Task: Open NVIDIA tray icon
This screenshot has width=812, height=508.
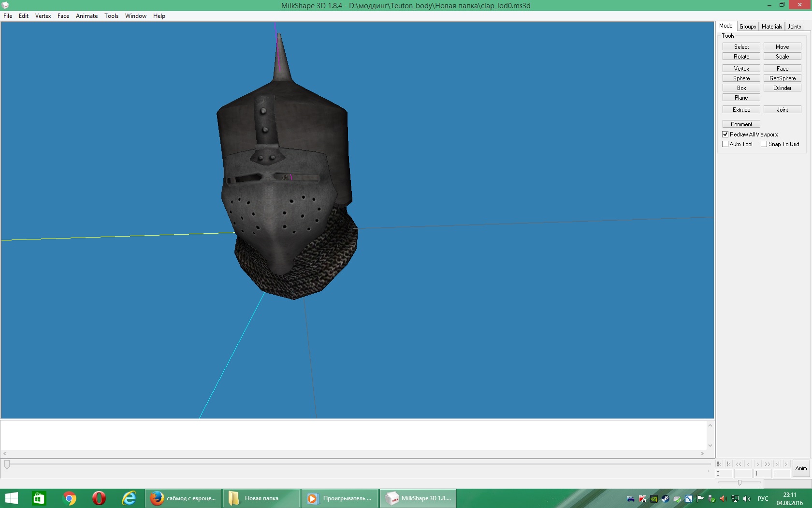Action: [x=654, y=499]
